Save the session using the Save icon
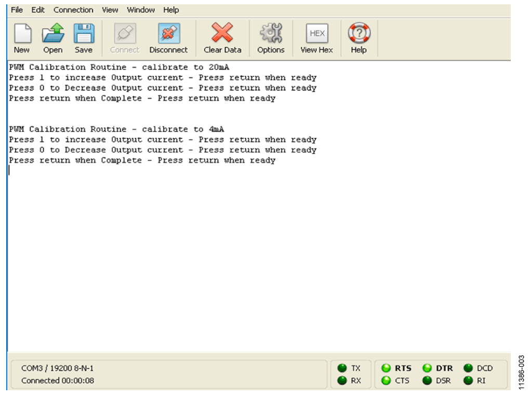Image resolution: width=532 pixels, height=397 pixels. [84, 33]
